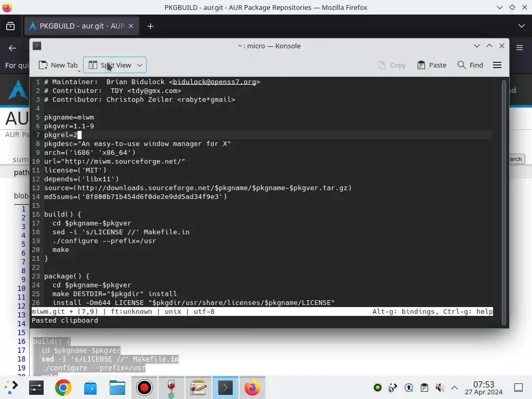Image resolution: width=532 pixels, height=399 pixels.
Task: Go back in Firefox
Action: point(12,48)
